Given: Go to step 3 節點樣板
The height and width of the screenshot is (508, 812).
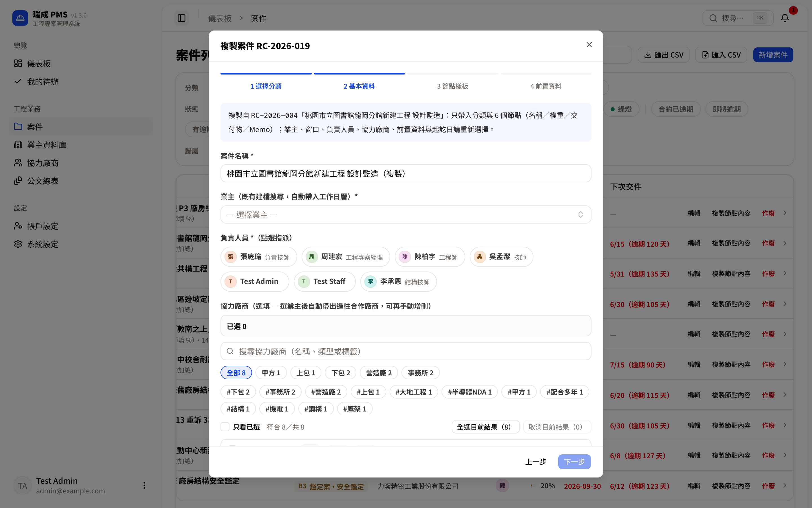Looking at the screenshot, I should point(452,86).
